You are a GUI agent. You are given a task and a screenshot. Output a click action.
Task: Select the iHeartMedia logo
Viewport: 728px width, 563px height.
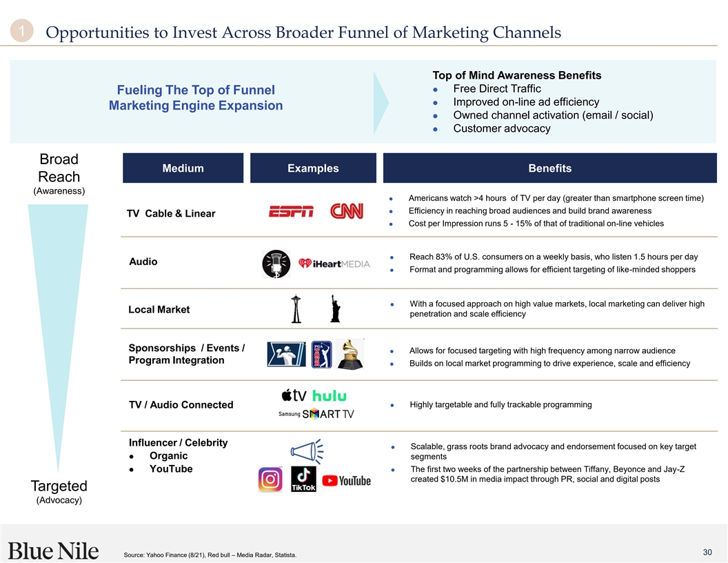coord(334,264)
